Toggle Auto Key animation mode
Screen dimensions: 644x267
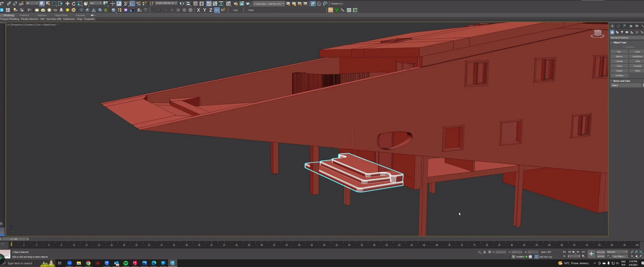pos(601,252)
